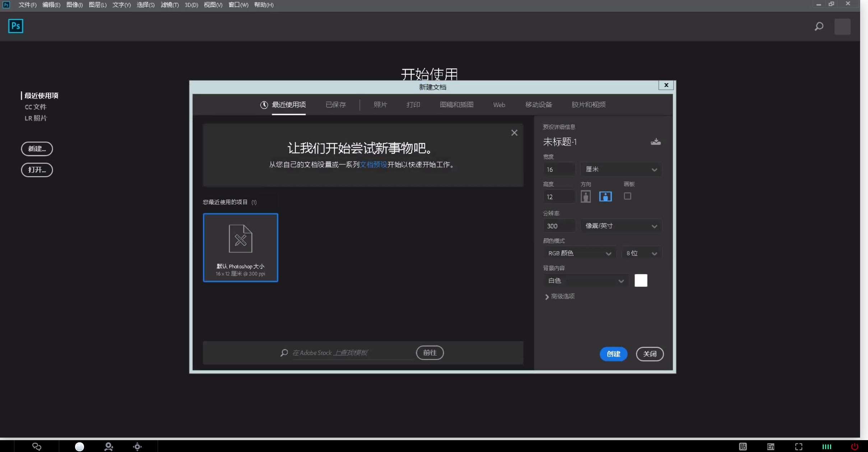
Task: Click the Photoshop home logo icon
Action: coord(15,26)
